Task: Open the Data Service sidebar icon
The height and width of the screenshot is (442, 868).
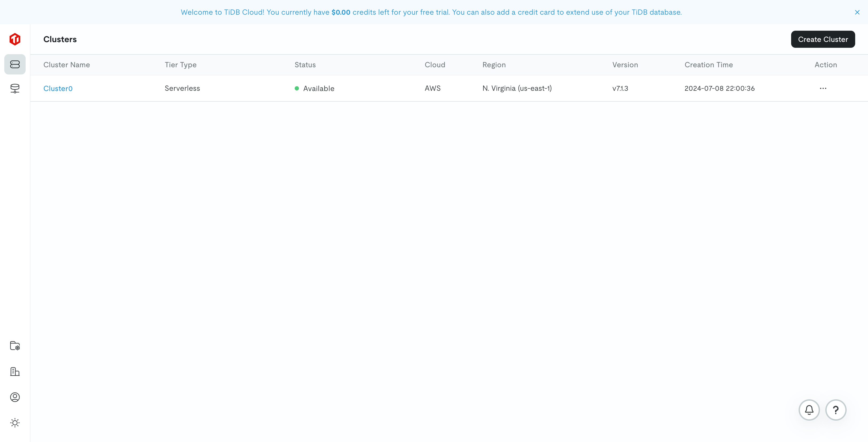Action: pos(15,88)
